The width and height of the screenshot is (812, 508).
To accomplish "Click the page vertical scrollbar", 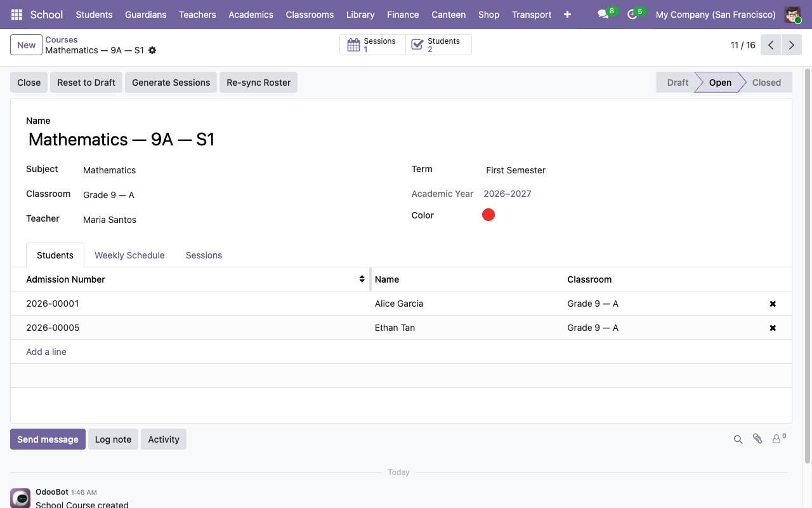I will pyautogui.click(x=808, y=267).
